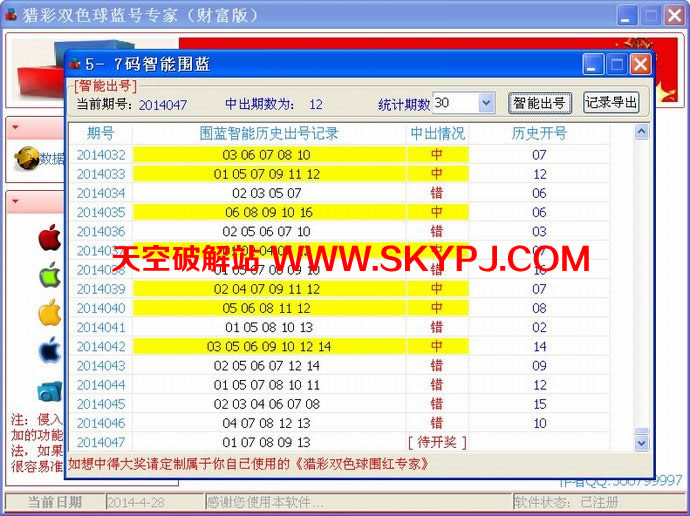Click the main window title bar app icon
Screen dimensions: 690x516
pyautogui.click(x=12, y=15)
